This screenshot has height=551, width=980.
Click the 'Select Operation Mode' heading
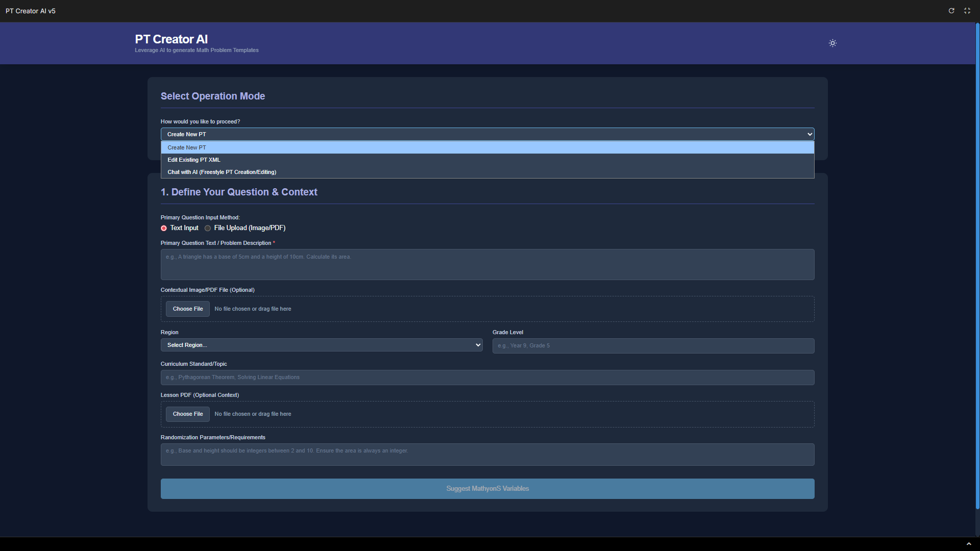coord(213,96)
